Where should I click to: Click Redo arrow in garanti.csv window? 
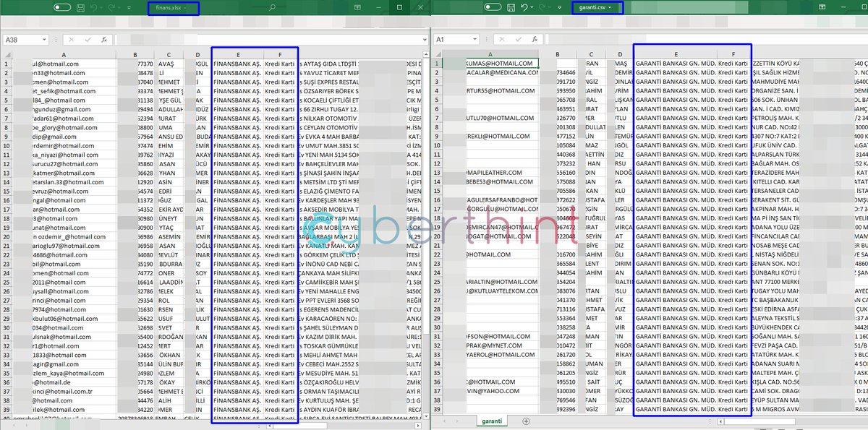click(x=542, y=7)
